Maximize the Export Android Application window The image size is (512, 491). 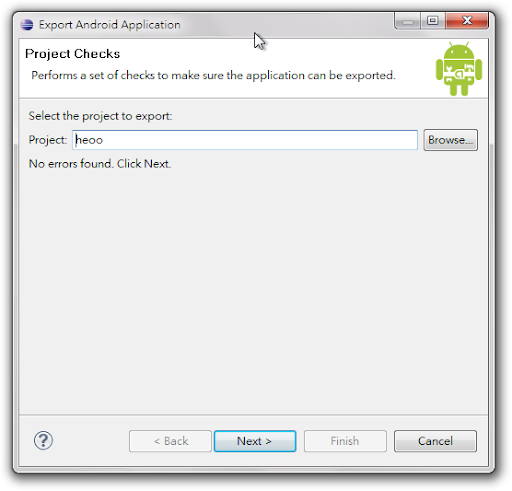pyautogui.click(x=433, y=21)
